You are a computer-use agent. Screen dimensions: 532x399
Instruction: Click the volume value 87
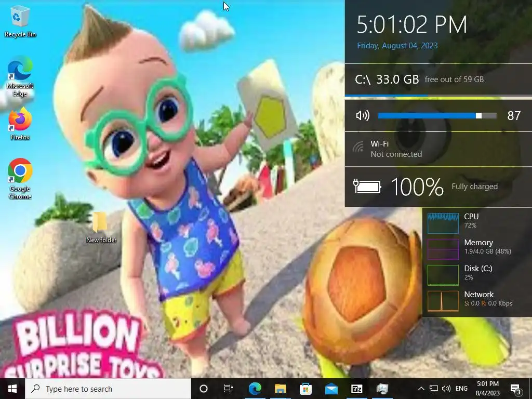click(x=514, y=116)
